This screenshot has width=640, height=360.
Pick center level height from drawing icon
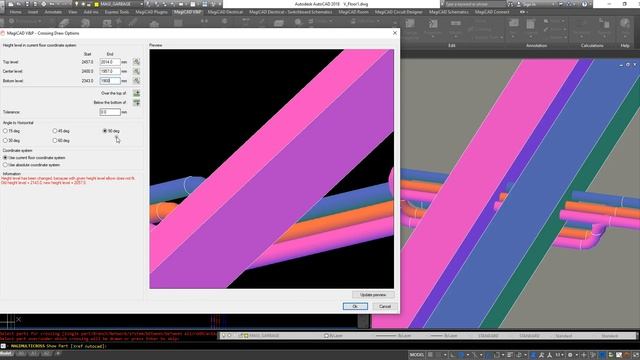(x=136, y=71)
